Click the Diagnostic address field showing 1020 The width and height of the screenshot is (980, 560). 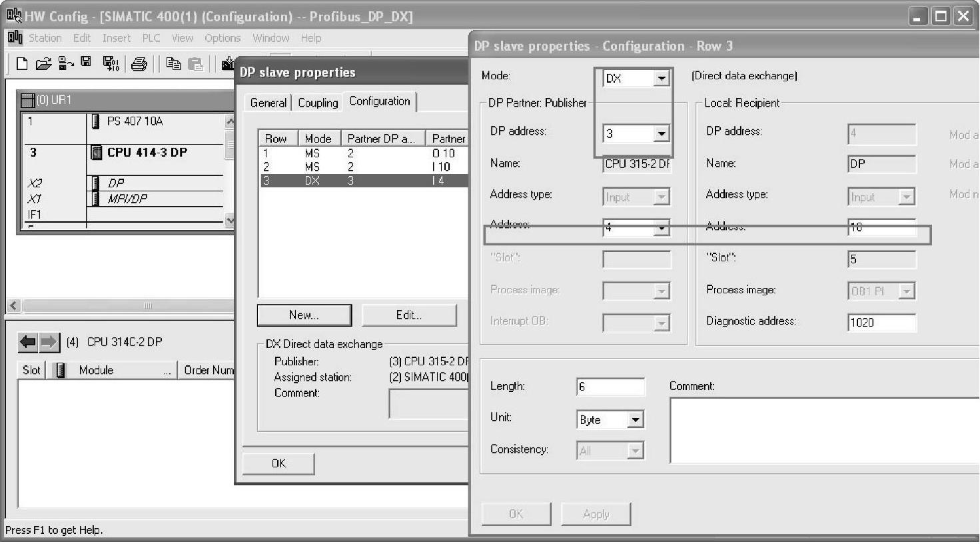pos(882,323)
